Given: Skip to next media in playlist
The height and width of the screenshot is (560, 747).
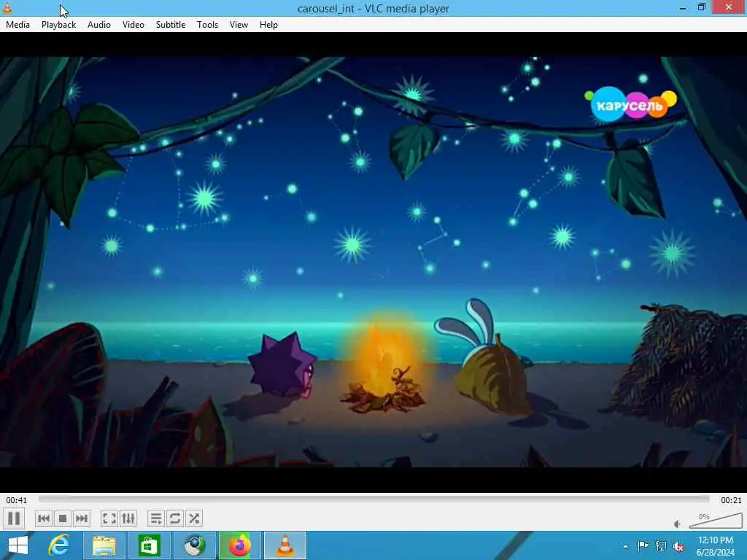Looking at the screenshot, I should [x=82, y=518].
